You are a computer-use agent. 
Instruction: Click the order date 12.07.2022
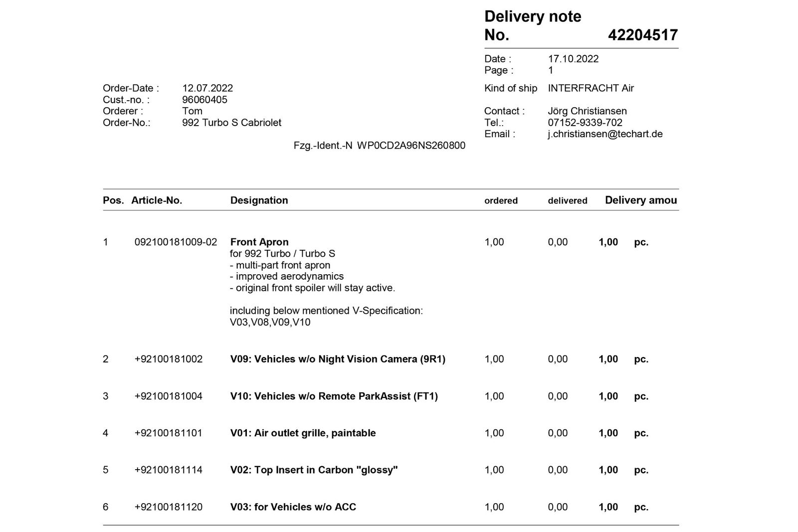pos(207,88)
